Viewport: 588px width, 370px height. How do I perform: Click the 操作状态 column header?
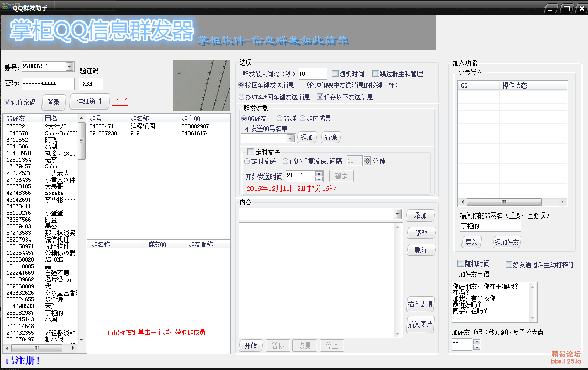click(533, 86)
